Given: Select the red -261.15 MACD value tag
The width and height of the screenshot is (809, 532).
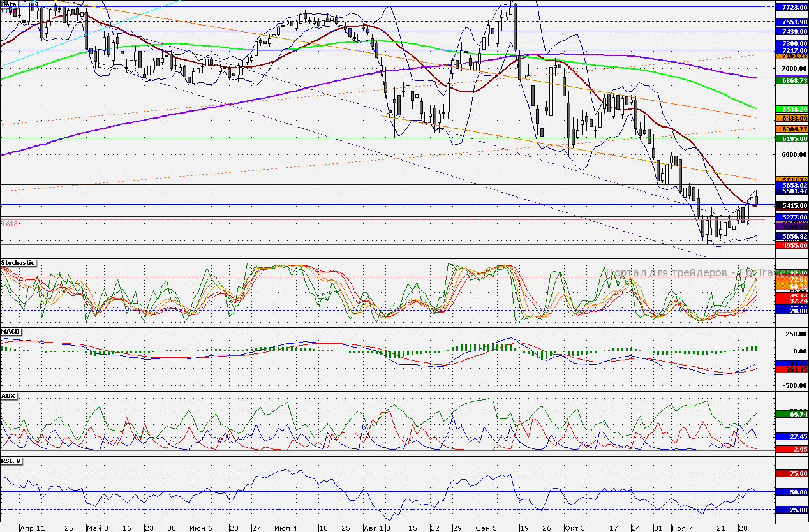Looking at the screenshot, I should [x=790, y=370].
